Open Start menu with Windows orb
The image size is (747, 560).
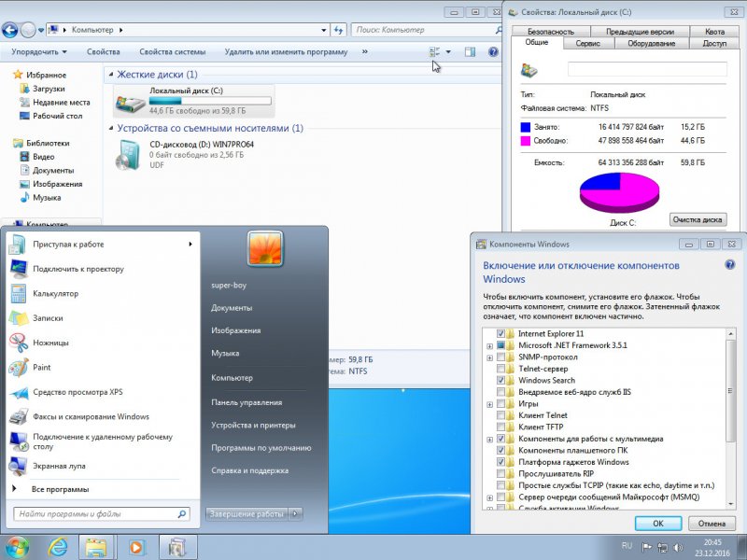click(17, 547)
